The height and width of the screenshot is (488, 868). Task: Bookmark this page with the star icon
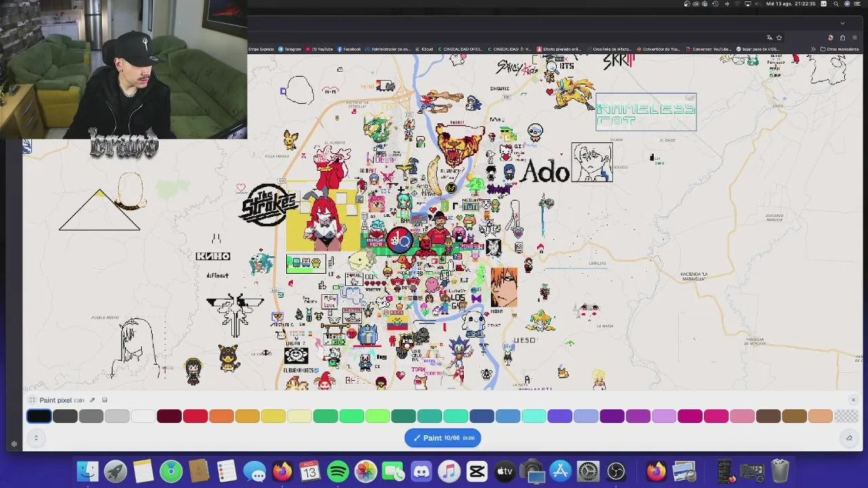click(x=779, y=37)
